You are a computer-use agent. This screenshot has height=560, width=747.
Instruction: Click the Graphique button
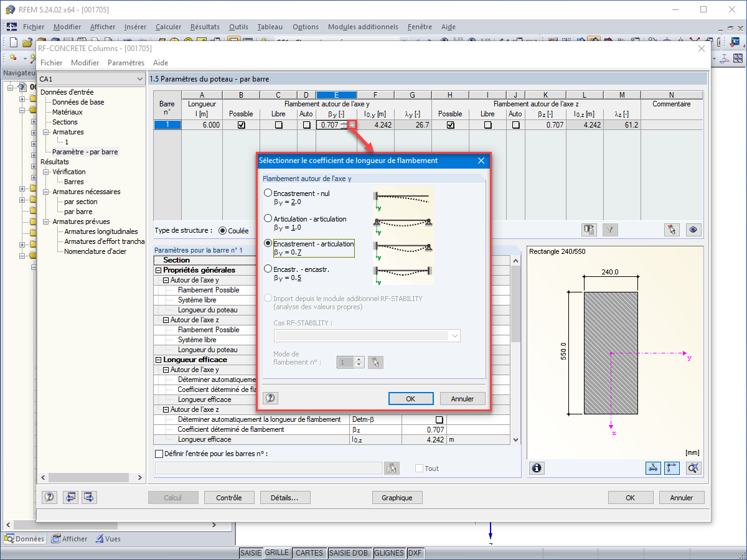pos(397,498)
